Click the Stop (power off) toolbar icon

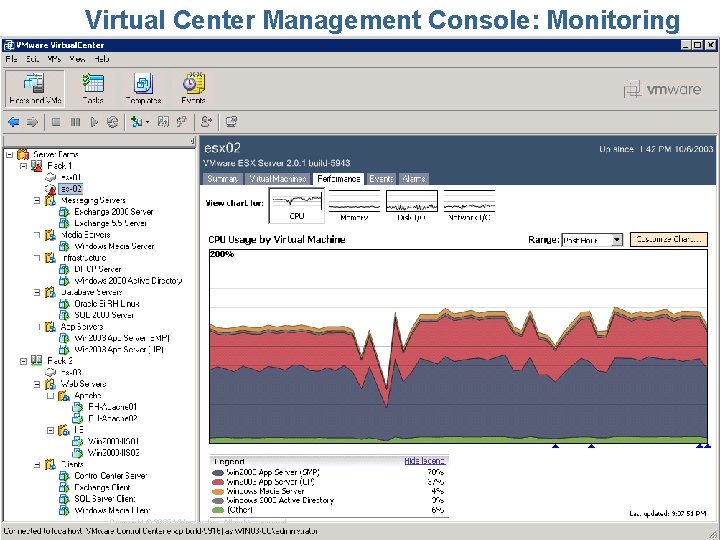point(56,122)
